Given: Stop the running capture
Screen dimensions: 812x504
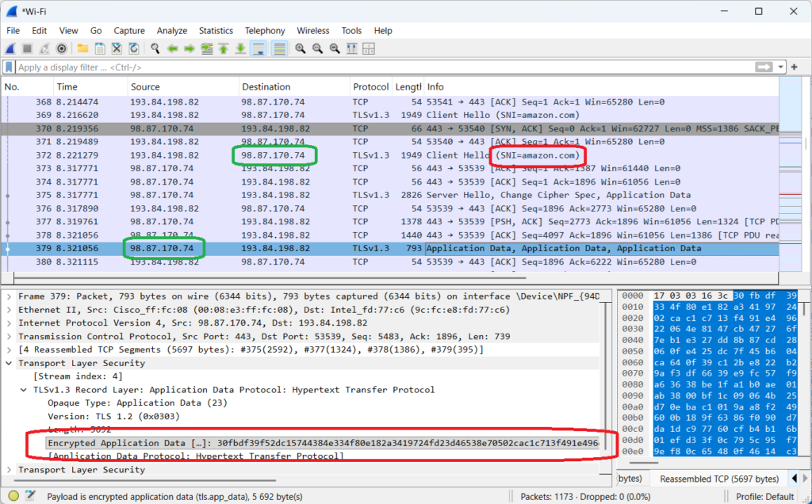Looking at the screenshot, I should tap(27, 48).
